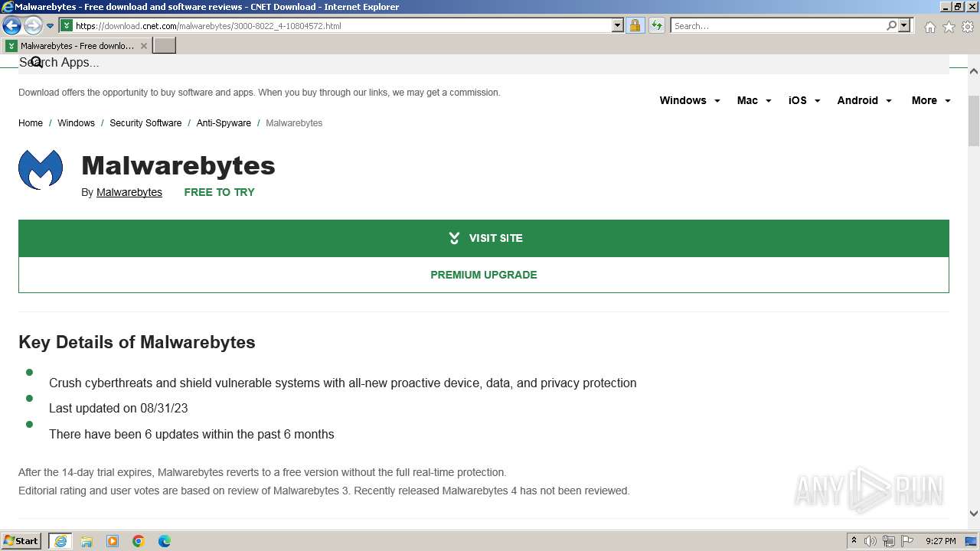The width and height of the screenshot is (980, 551).
Task: Open Anti-Spyware breadcrumb link
Action: coord(224,123)
